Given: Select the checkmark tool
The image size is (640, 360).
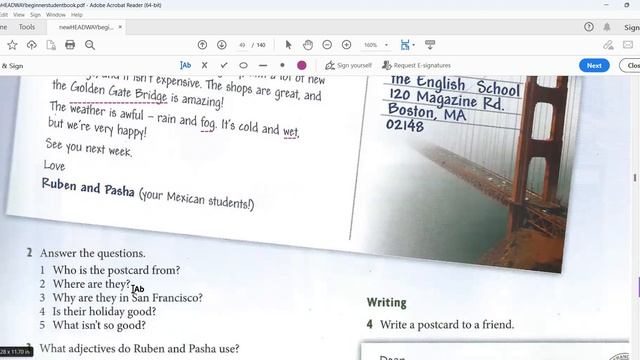Looking at the screenshot, I should [x=224, y=65].
